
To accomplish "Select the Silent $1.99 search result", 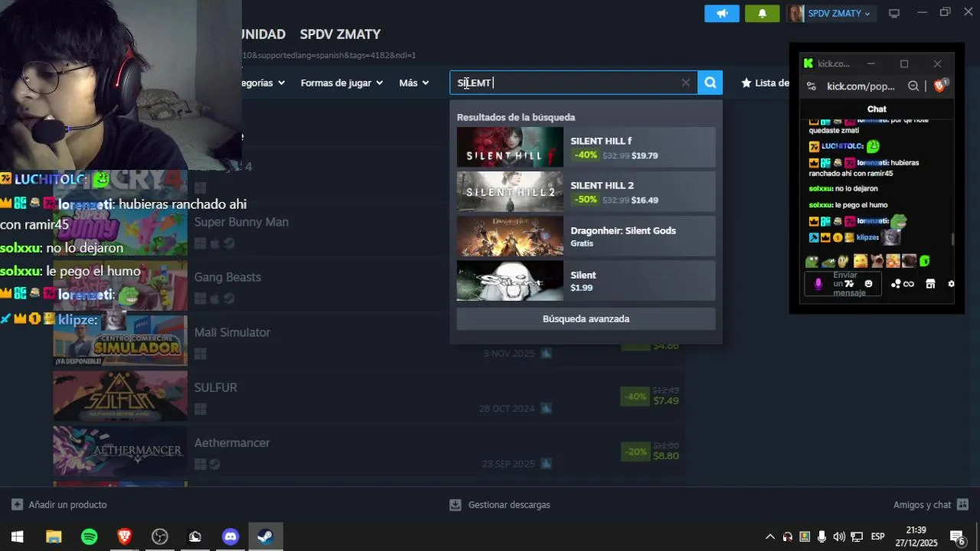I will pyautogui.click(x=586, y=281).
